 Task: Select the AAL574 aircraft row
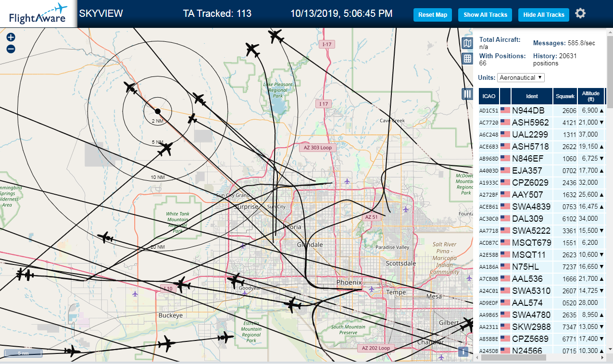pyautogui.click(x=542, y=302)
